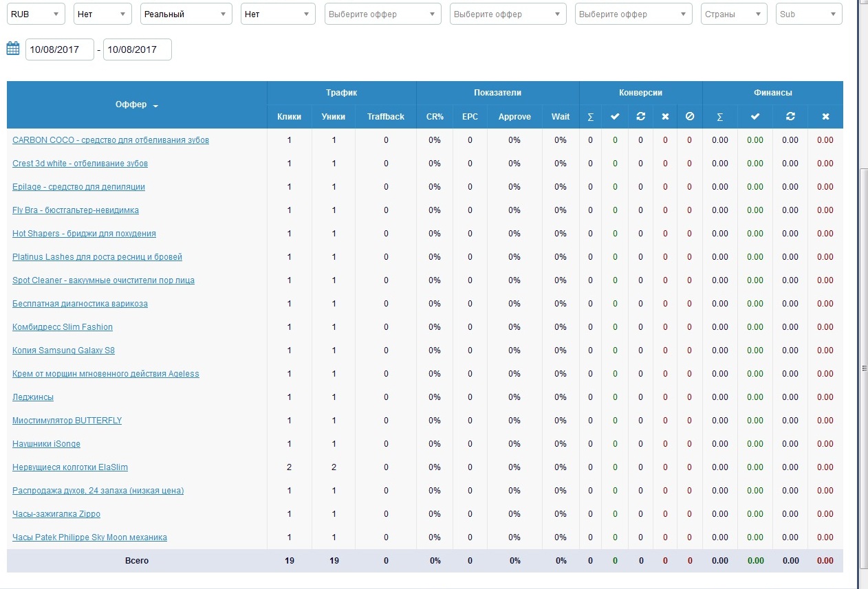
Task: Click the checkmark icon under Финансы header
Action: 755,117
